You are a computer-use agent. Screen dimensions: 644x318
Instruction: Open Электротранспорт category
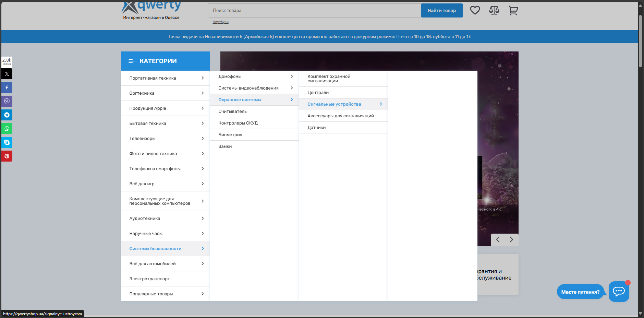point(149,279)
